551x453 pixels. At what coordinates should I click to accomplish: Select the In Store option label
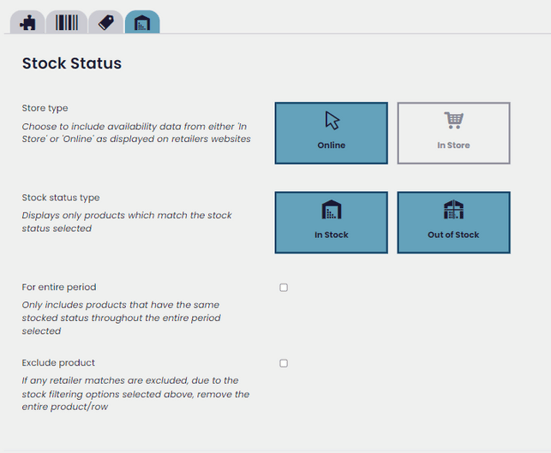click(x=454, y=145)
